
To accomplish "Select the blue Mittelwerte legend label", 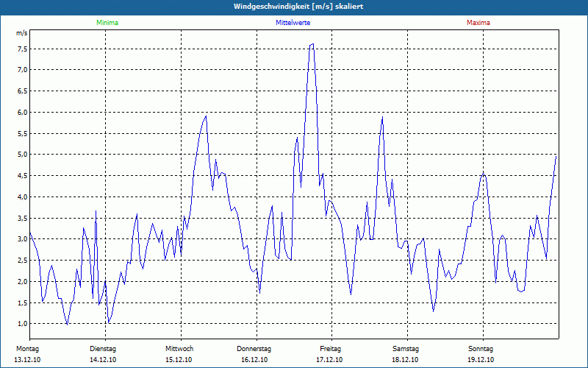I will click(293, 23).
